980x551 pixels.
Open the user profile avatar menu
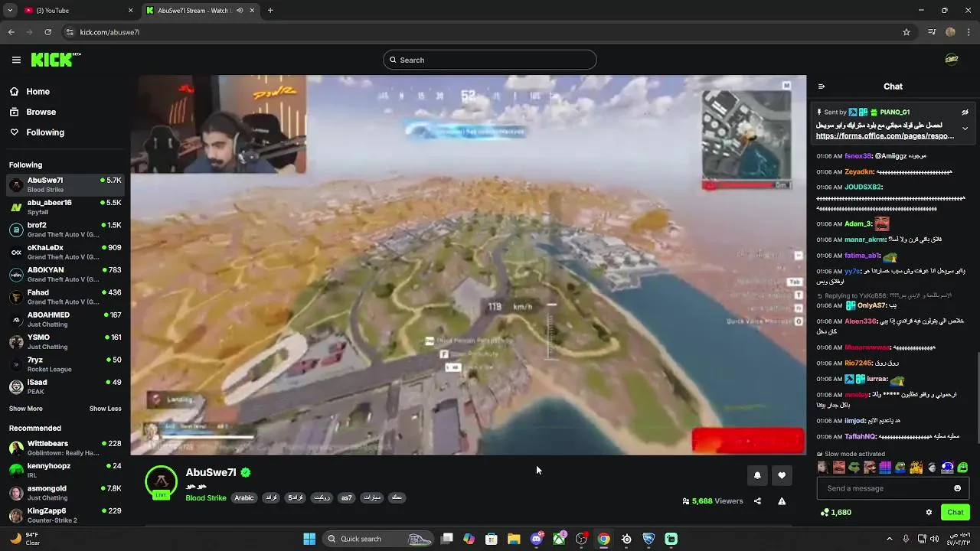click(952, 60)
